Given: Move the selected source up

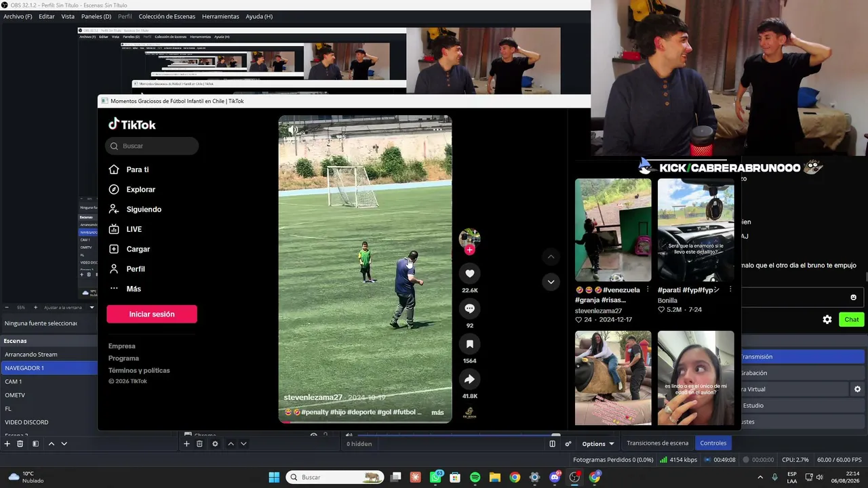Looking at the screenshot, I should click(231, 444).
